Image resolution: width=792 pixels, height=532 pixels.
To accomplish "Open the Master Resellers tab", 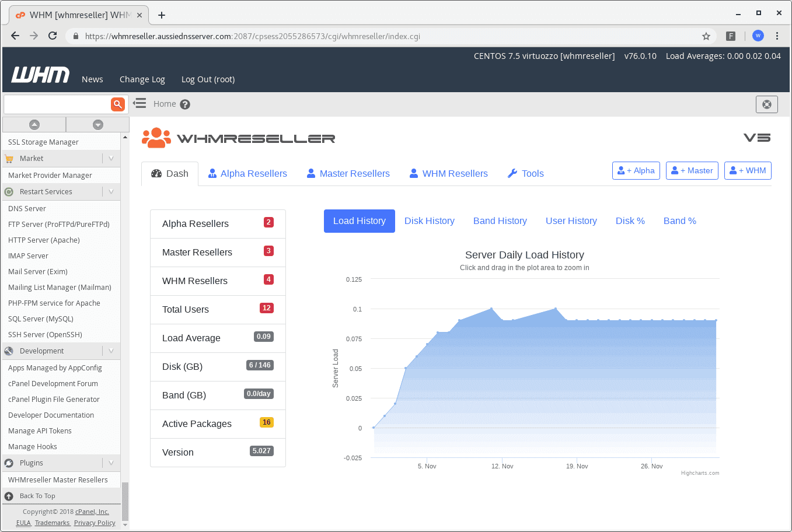I will (348, 173).
